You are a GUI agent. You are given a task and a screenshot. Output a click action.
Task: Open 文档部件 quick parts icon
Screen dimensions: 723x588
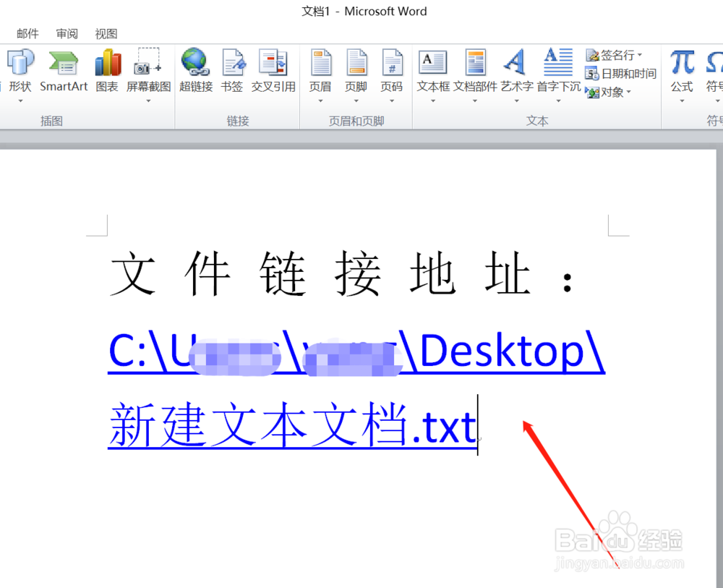point(475,62)
